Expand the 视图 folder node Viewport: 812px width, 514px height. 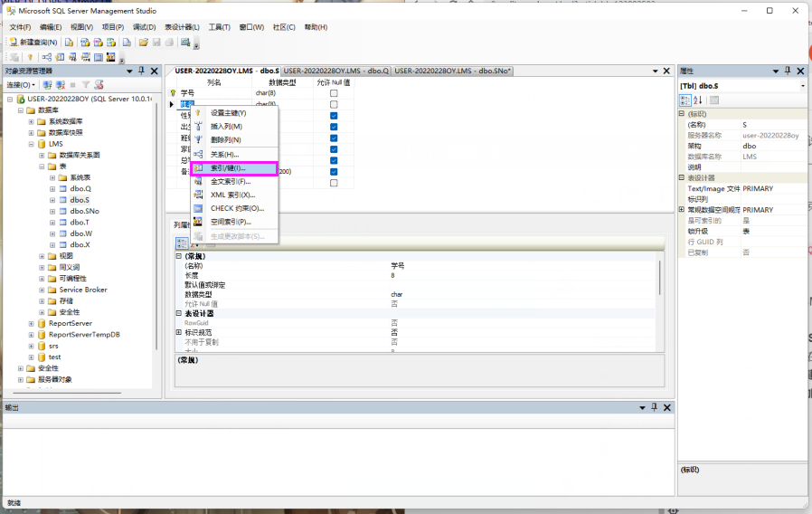point(42,256)
